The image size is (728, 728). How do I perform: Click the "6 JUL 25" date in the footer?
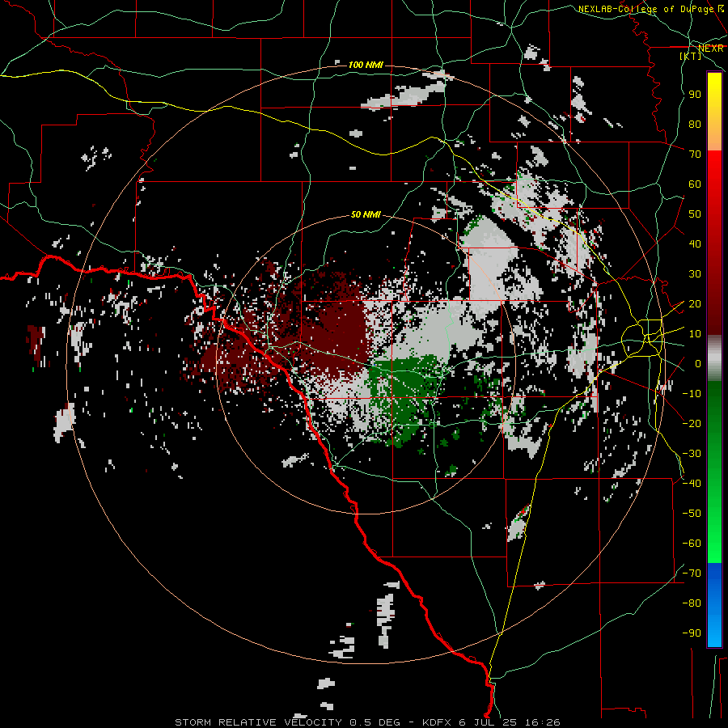489,722
